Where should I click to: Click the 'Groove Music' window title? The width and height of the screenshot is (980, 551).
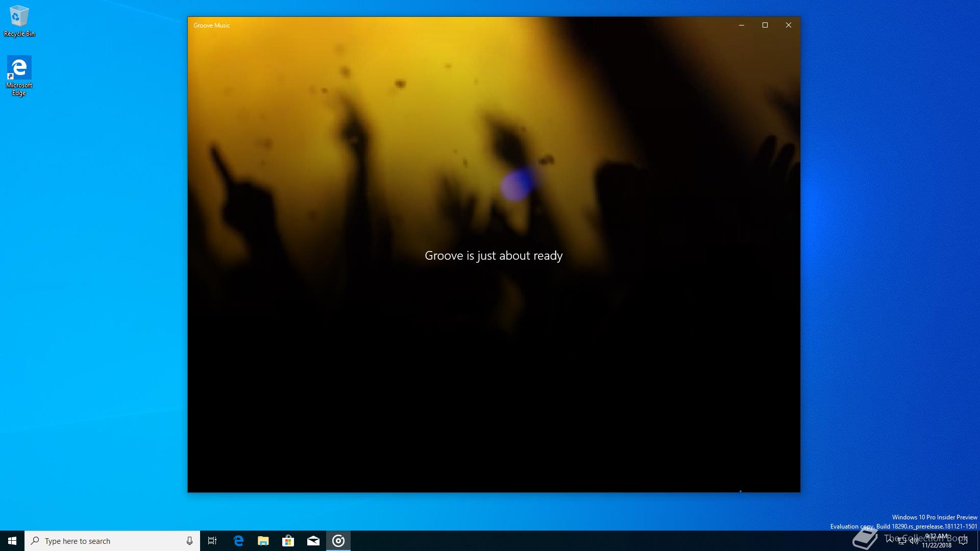(212, 26)
